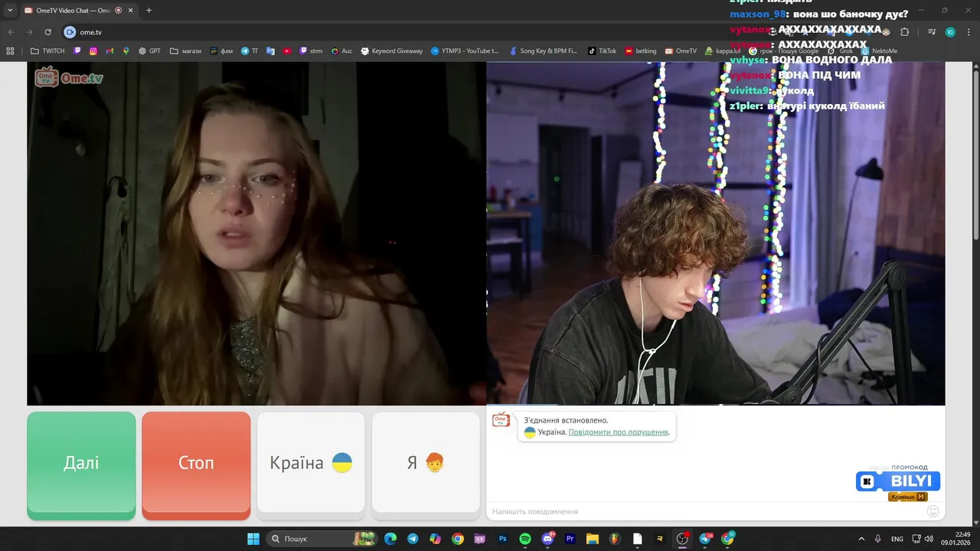The width and height of the screenshot is (980, 551).
Task: Open Discord from the taskbar
Action: (x=547, y=539)
